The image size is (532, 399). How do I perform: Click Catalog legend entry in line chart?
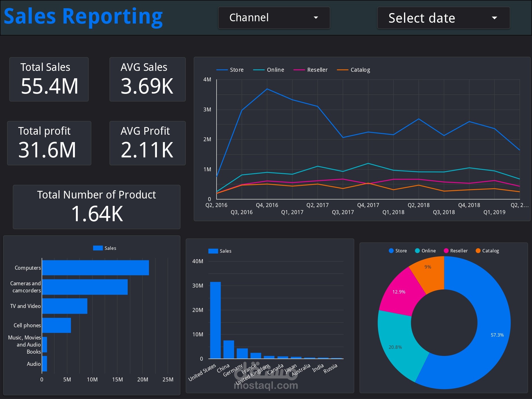tap(353, 70)
